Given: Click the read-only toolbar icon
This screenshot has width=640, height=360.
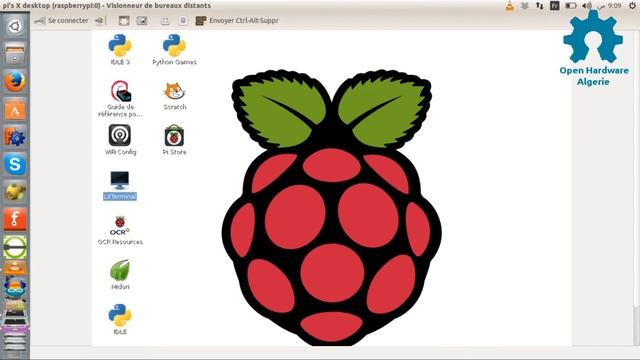Looking at the screenshot, I should click(x=183, y=20).
